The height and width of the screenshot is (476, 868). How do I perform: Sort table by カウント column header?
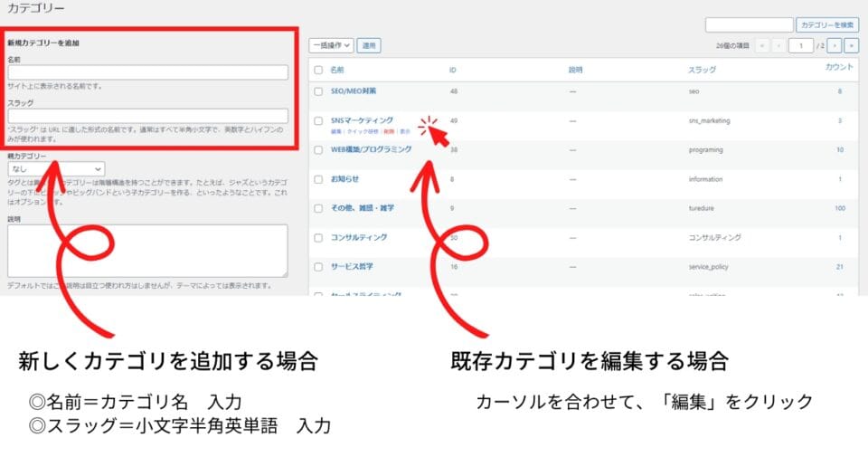(839, 67)
